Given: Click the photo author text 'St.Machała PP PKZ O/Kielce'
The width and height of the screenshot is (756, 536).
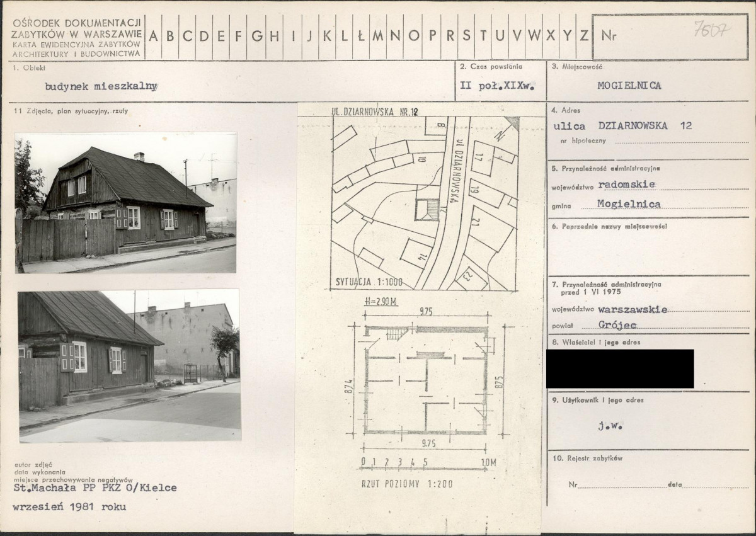Looking at the screenshot, I should pyautogui.click(x=95, y=488).
